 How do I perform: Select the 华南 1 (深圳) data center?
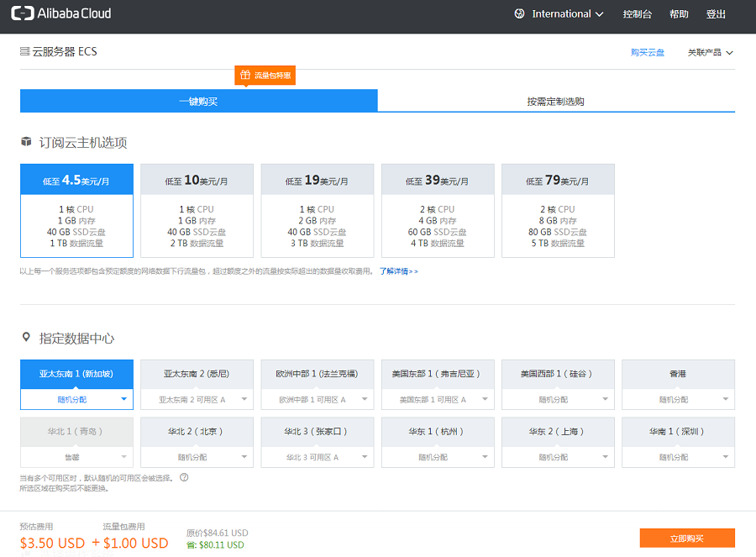[679, 432]
